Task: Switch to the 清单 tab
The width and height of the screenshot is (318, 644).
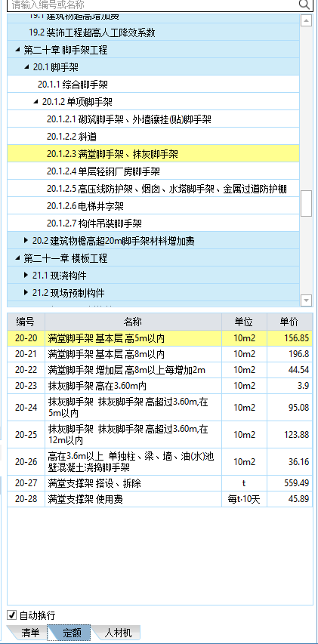Action: click(x=29, y=633)
